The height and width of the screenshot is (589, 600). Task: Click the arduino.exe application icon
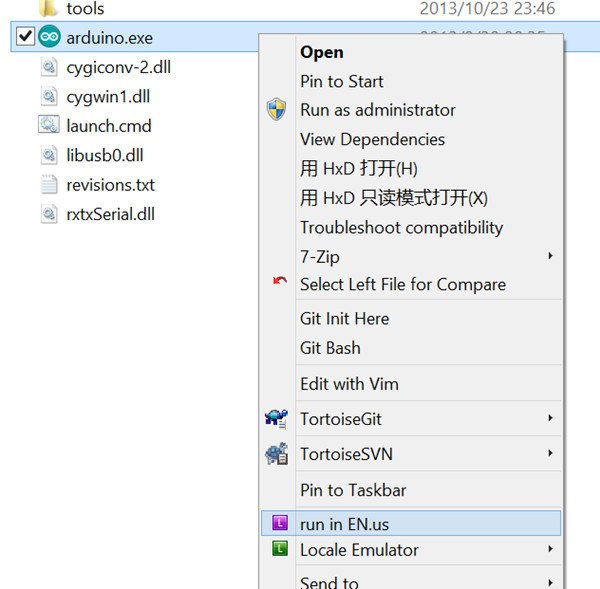[49, 38]
